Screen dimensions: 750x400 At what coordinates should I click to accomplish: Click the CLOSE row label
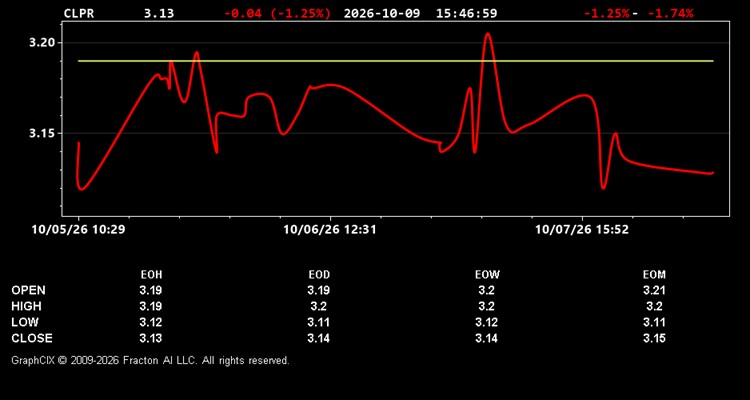(32, 338)
